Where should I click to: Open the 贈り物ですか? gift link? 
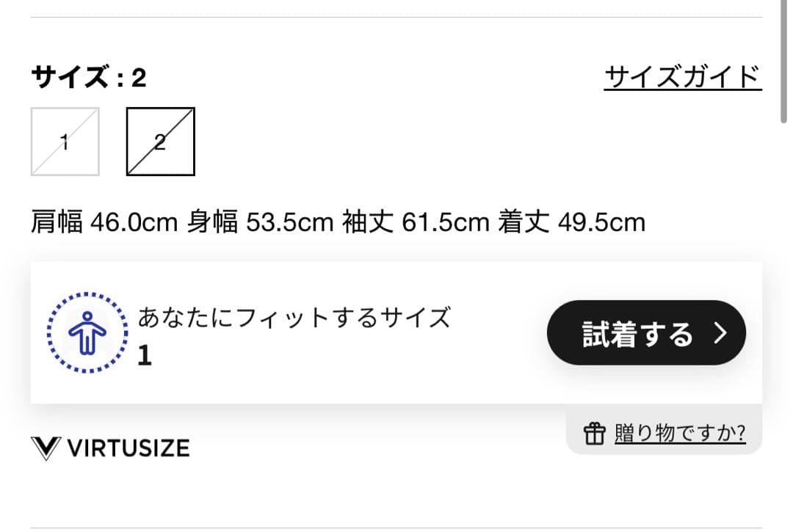[680, 434]
